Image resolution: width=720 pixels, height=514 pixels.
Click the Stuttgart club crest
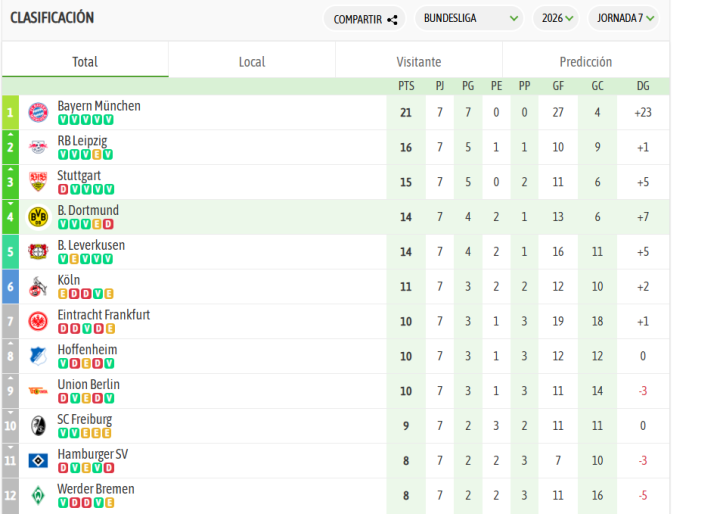tap(38, 182)
